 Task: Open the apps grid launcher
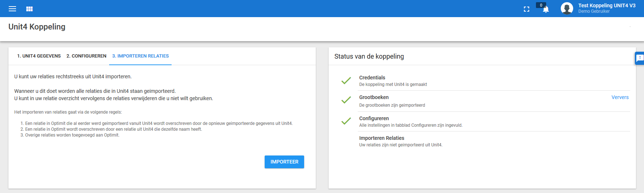coord(30,9)
